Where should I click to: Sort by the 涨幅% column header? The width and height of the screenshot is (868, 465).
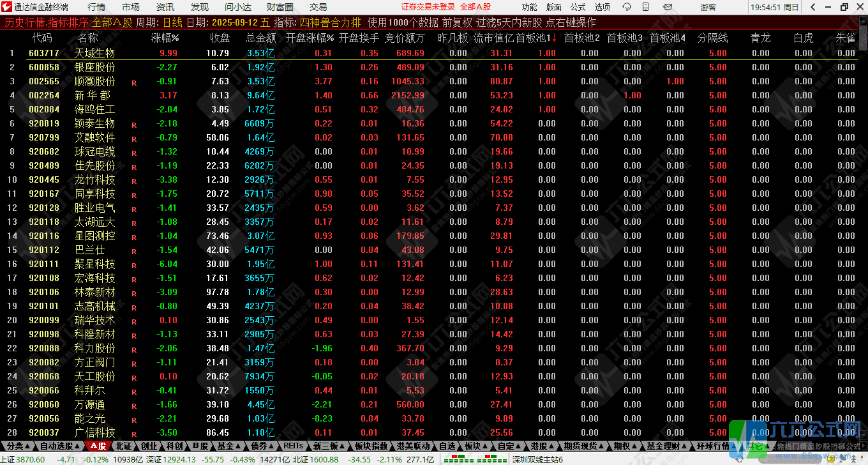(x=165, y=38)
